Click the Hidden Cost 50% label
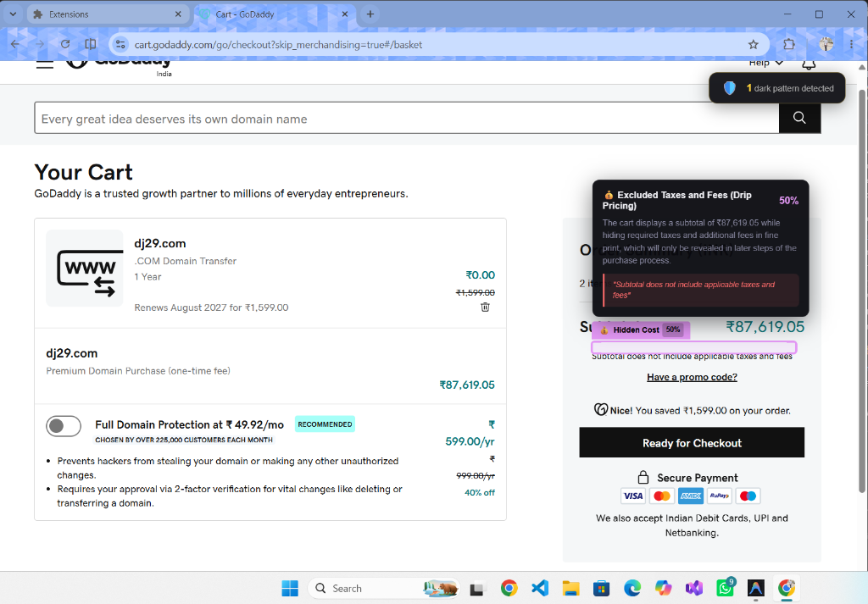The height and width of the screenshot is (604, 868). (x=641, y=330)
